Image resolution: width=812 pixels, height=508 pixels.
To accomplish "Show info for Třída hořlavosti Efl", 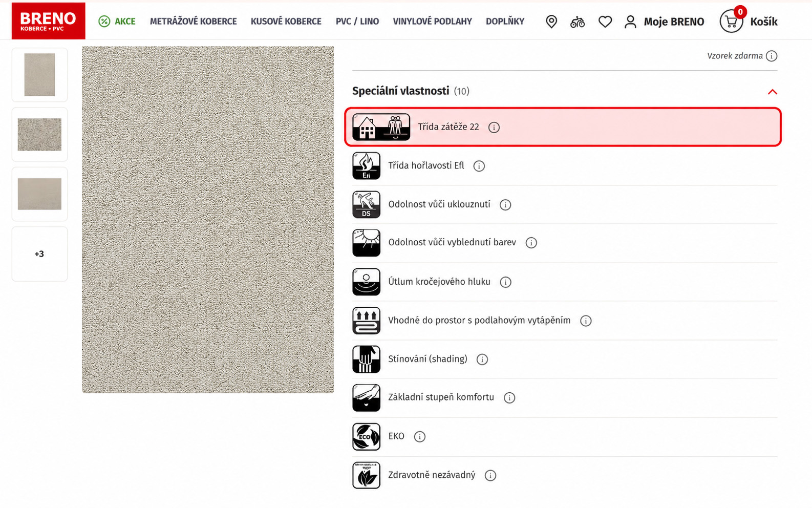I will click(479, 166).
